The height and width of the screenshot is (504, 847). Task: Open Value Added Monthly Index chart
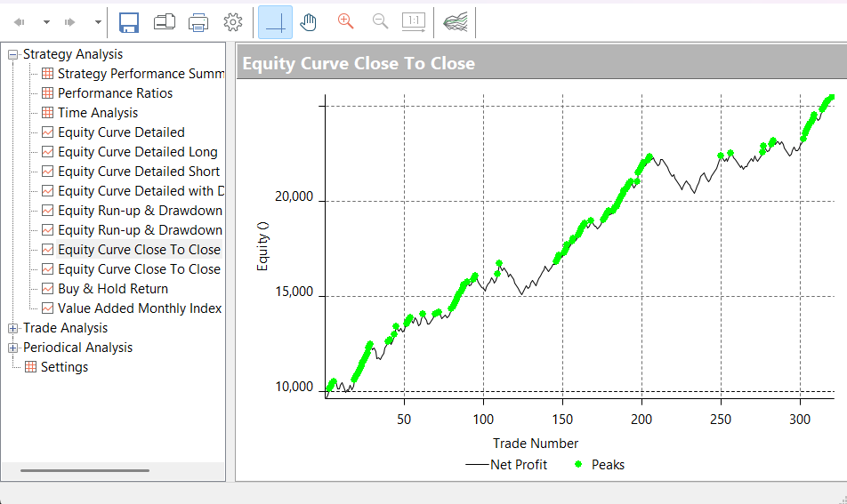pyautogui.click(x=140, y=308)
